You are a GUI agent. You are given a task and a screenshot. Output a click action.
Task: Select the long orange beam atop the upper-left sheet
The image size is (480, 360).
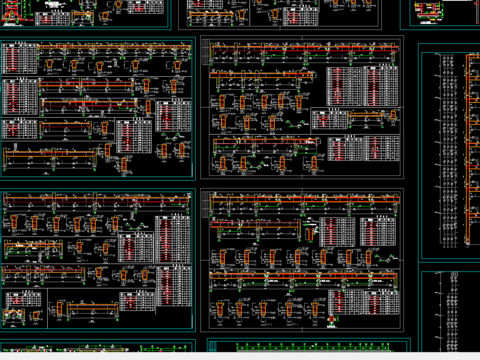tap(114, 47)
